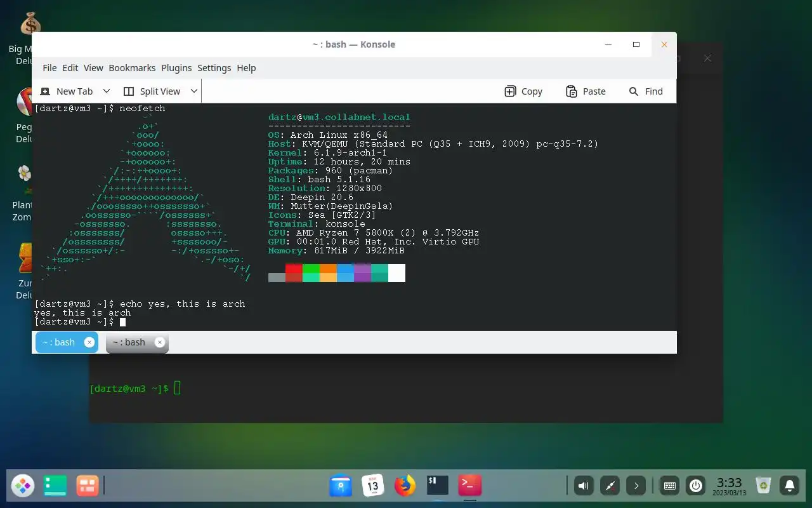Click the 'Kernel: 6.1.9-arch1-1' line
Image resolution: width=812 pixels, height=508 pixels.
click(327, 153)
